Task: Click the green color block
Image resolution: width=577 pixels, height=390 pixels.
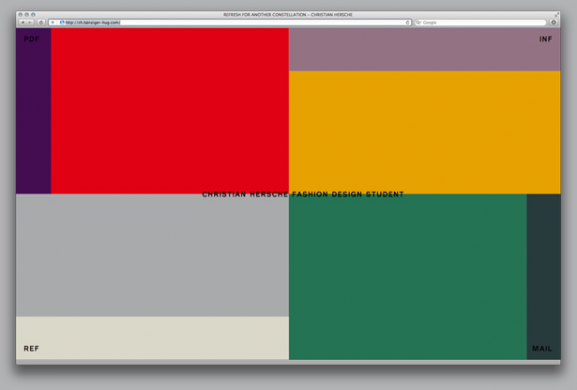Action: [x=408, y=277]
